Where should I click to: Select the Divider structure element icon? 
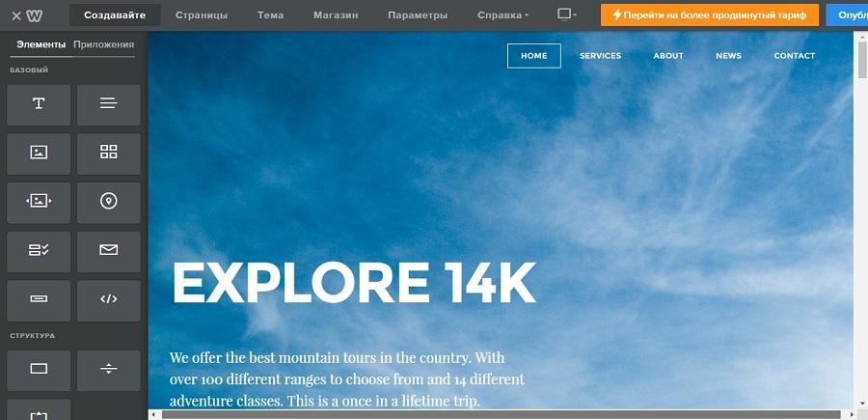pos(108,370)
